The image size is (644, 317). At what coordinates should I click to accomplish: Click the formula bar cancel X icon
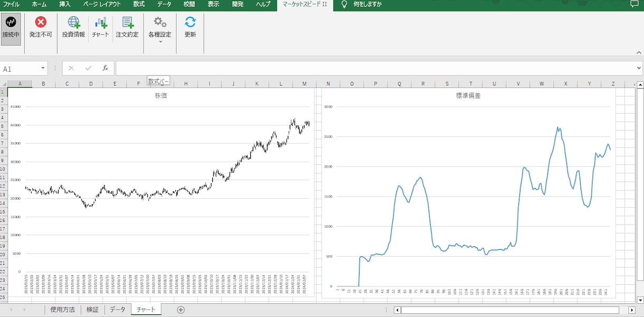(71, 68)
